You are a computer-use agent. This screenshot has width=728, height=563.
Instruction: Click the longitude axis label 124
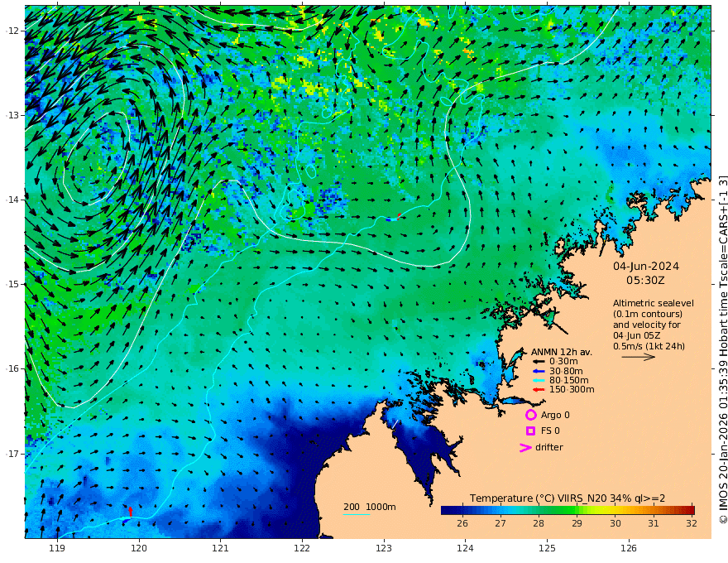(x=465, y=549)
